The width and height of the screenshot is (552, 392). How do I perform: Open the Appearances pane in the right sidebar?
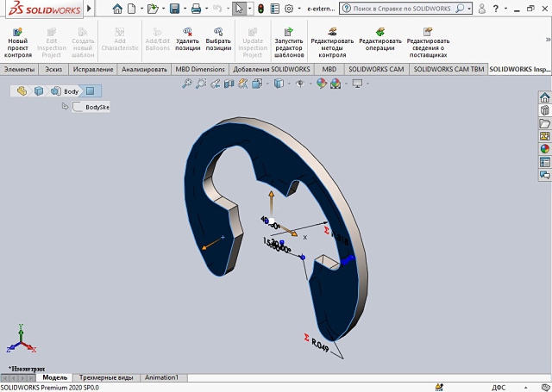[544, 148]
